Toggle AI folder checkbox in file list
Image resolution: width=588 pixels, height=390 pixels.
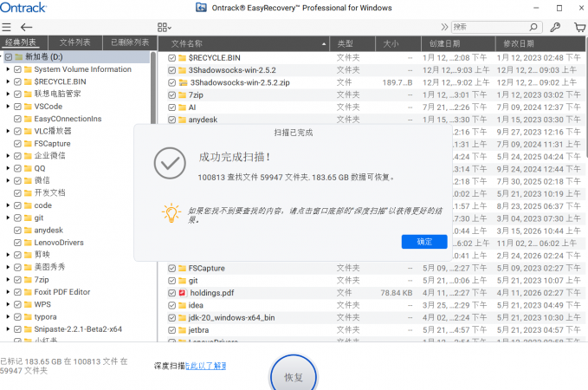point(171,107)
